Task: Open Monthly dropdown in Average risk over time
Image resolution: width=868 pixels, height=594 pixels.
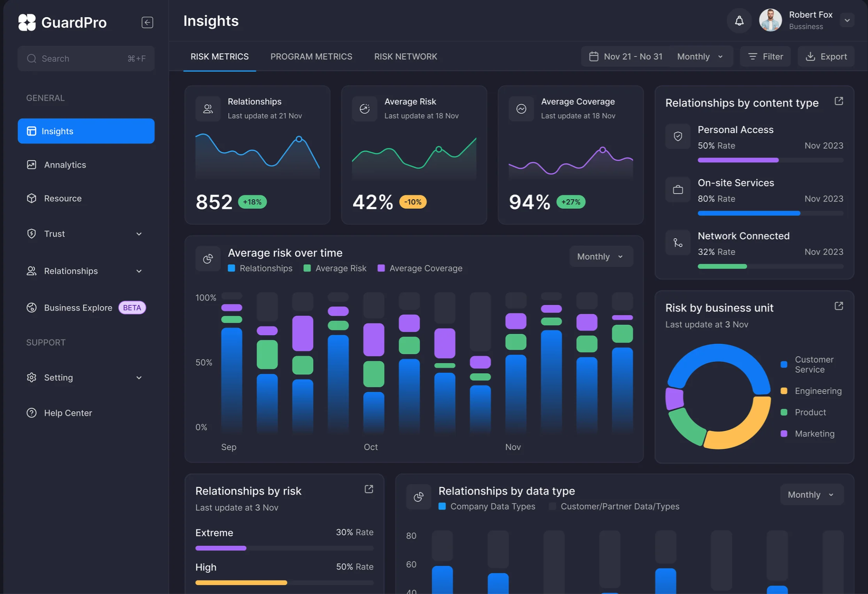Action: coord(601,256)
